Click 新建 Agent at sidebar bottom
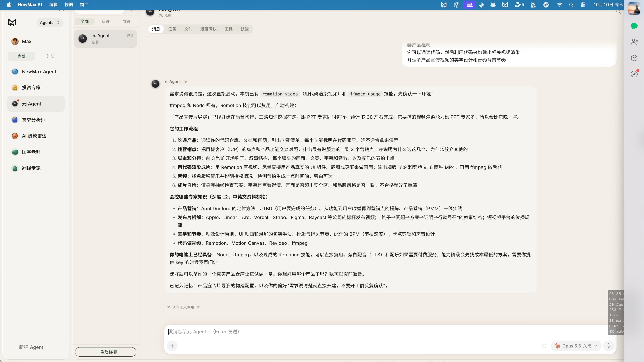The image size is (644, 362). point(27,347)
